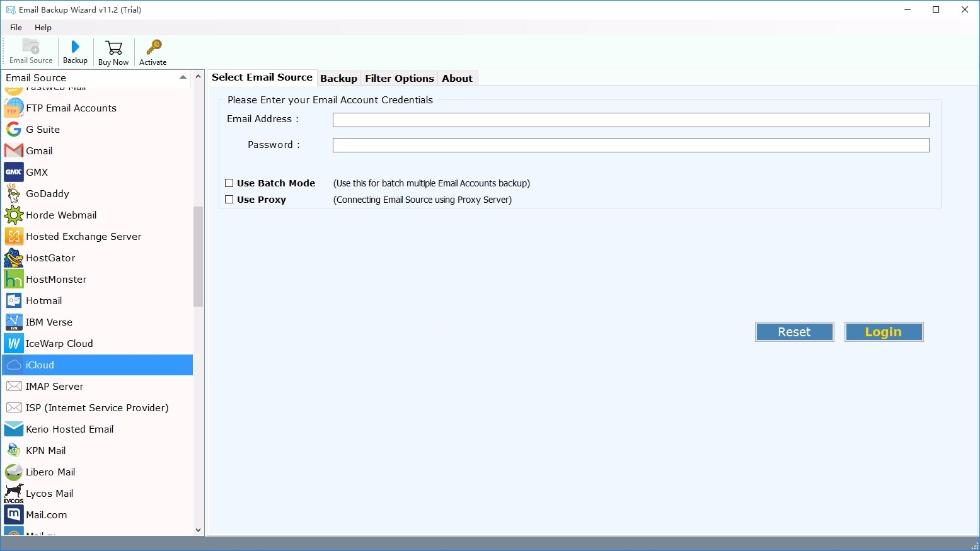Image resolution: width=980 pixels, height=551 pixels.
Task: Collapse Email Source panel header arrow
Action: click(183, 77)
